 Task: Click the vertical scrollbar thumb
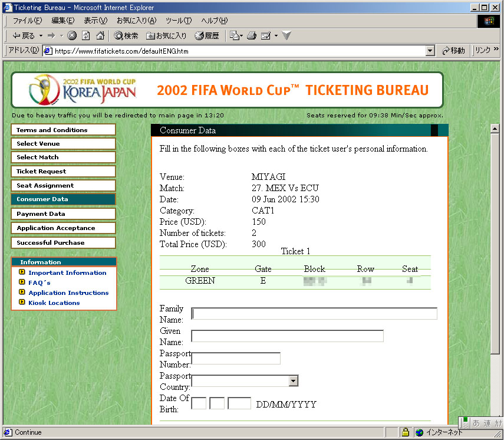[495, 243]
